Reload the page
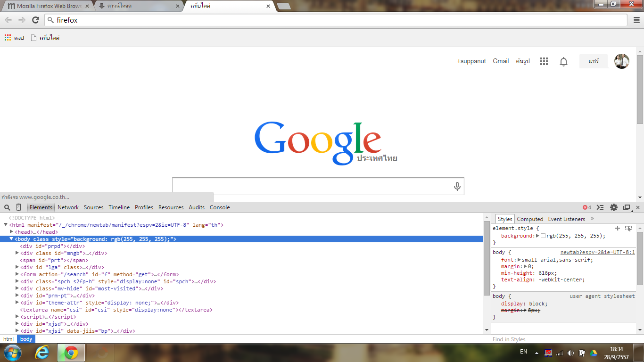 click(35, 20)
